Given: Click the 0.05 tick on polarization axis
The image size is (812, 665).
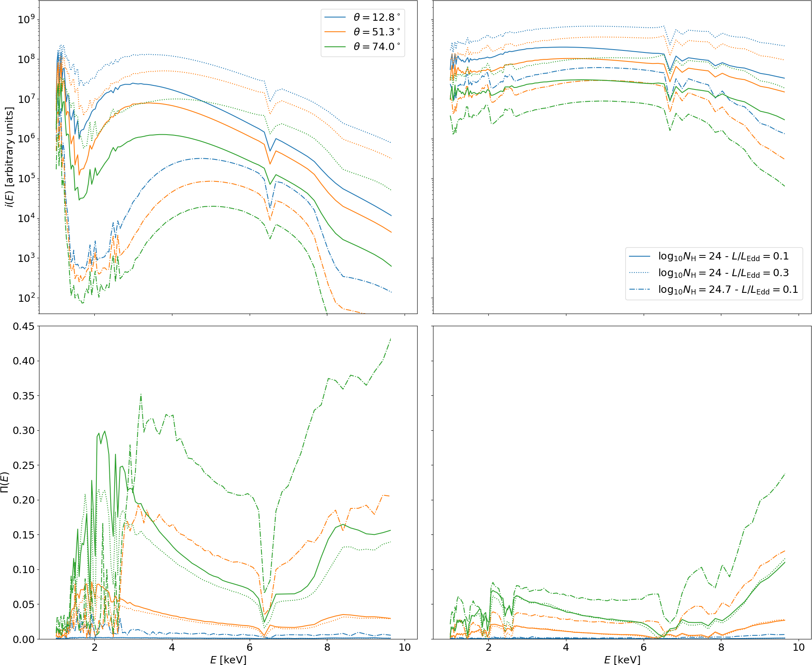Looking at the screenshot, I should [x=24, y=604].
